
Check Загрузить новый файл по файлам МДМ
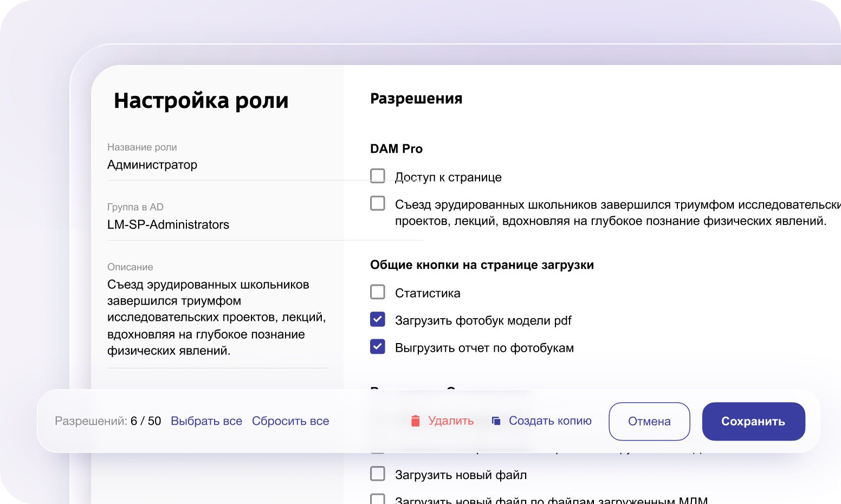point(378,499)
